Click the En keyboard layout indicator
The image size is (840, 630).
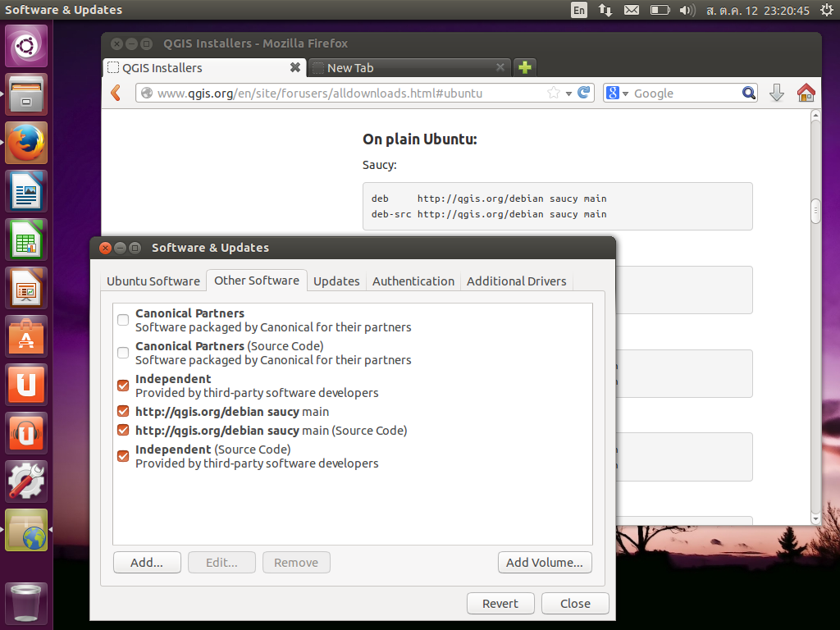579,10
